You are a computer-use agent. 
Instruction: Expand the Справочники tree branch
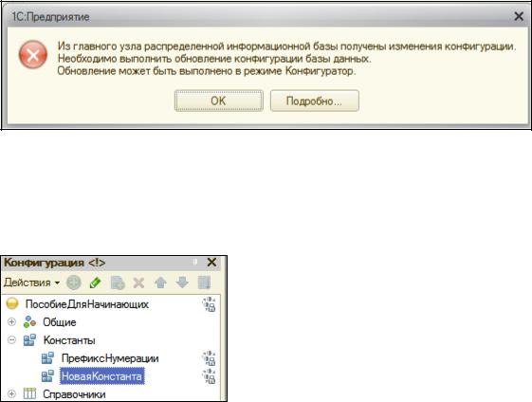11,393
